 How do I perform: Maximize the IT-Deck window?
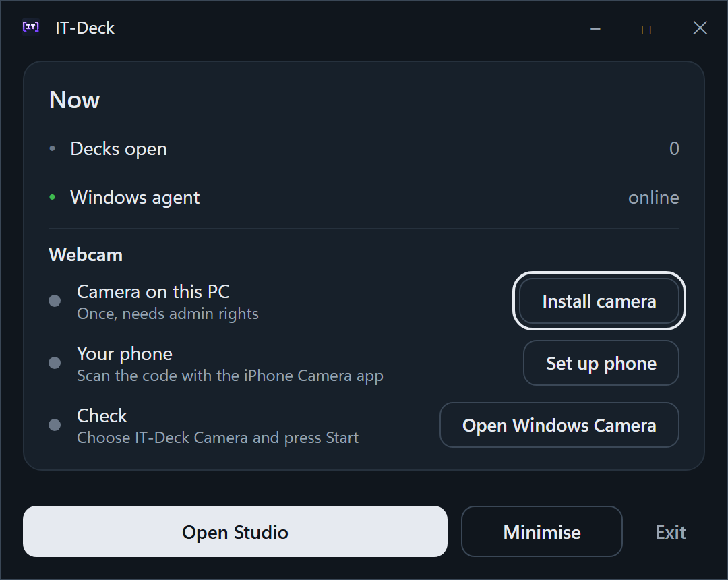pyautogui.click(x=646, y=30)
